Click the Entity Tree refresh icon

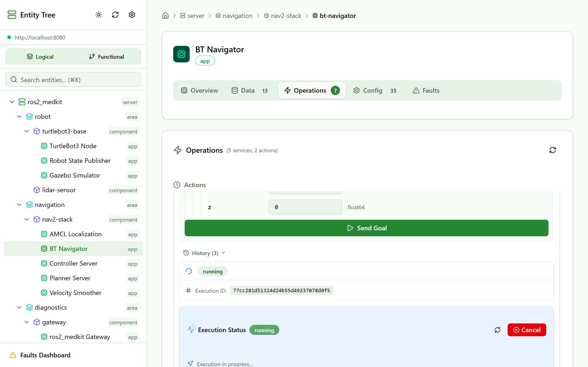[x=115, y=15]
